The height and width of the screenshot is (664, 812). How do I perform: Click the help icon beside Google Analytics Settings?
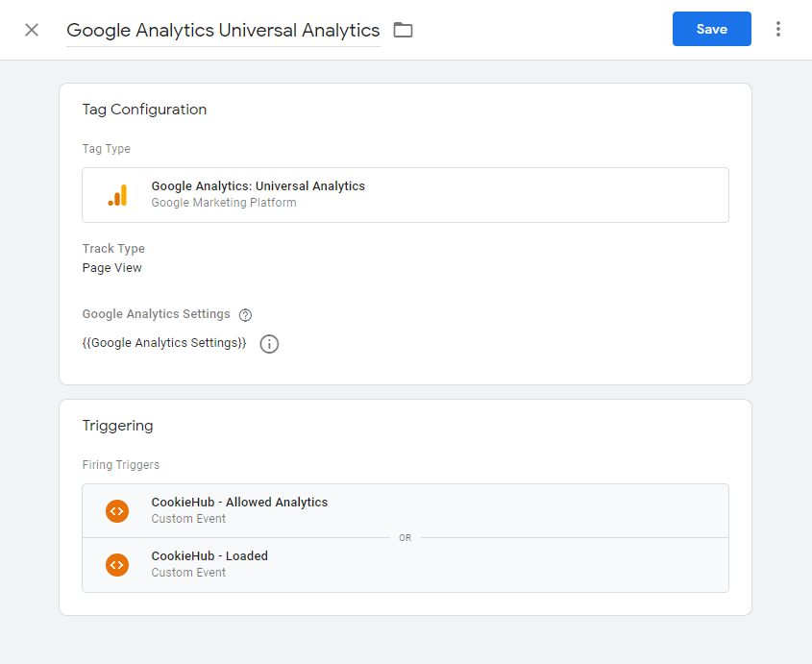(245, 315)
